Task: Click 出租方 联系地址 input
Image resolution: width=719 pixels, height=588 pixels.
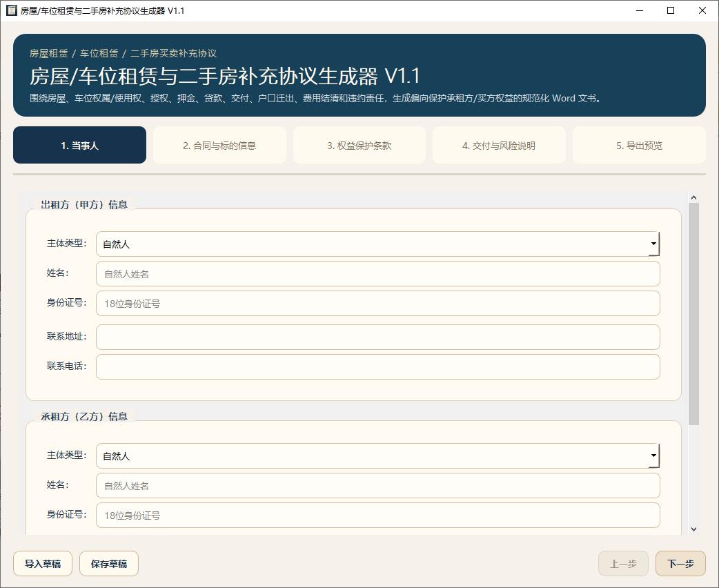Action: tap(378, 337)
